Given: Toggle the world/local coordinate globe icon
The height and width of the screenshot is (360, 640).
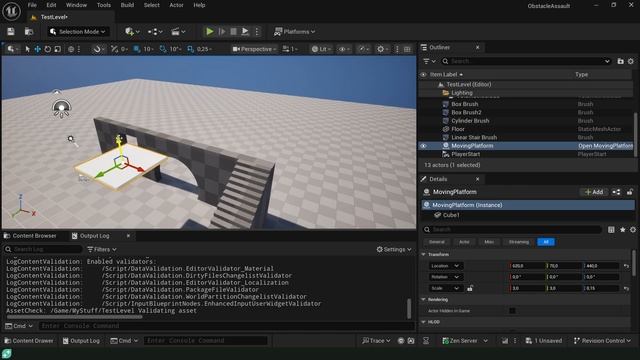Looking at the screenshot, I should (x=71, y=49).
